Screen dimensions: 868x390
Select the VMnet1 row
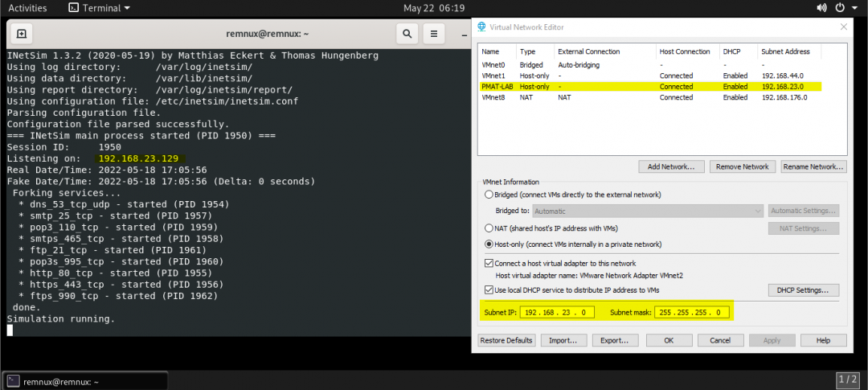tap(650, 76)
